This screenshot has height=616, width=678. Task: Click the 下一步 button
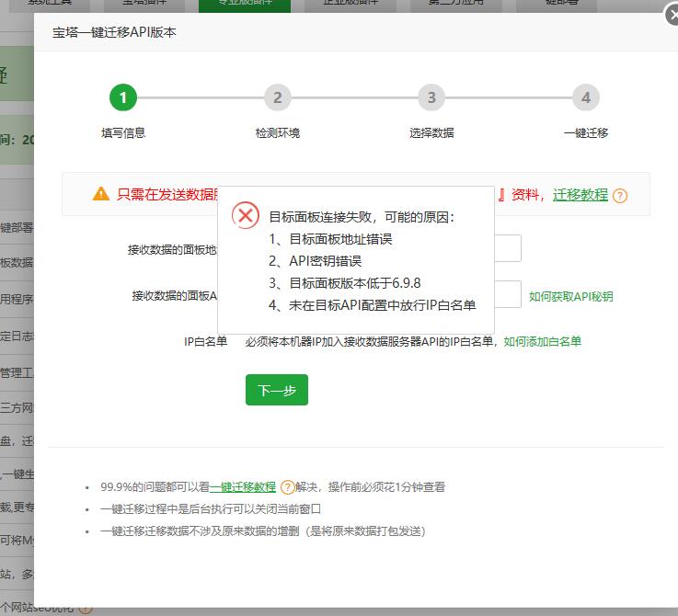(277, 390)
